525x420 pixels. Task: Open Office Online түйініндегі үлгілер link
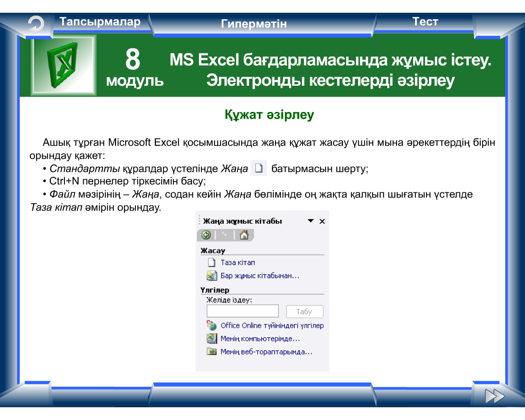point(272,325)
